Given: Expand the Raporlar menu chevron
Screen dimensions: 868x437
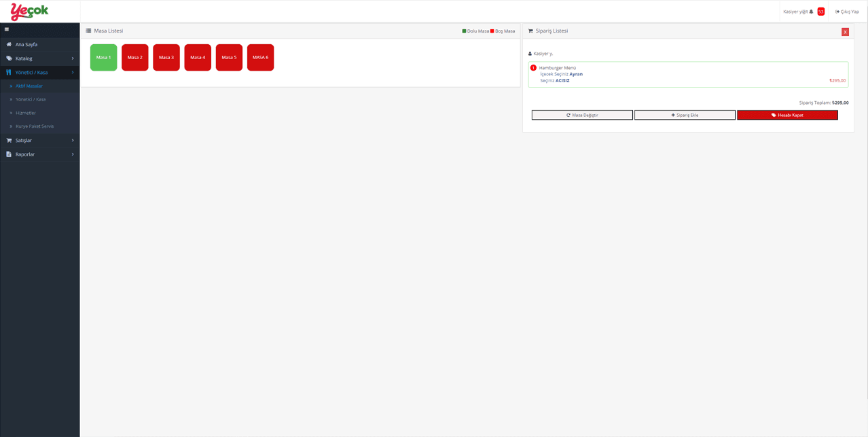Looking at the screenshot, I should (x=73, y=154).
